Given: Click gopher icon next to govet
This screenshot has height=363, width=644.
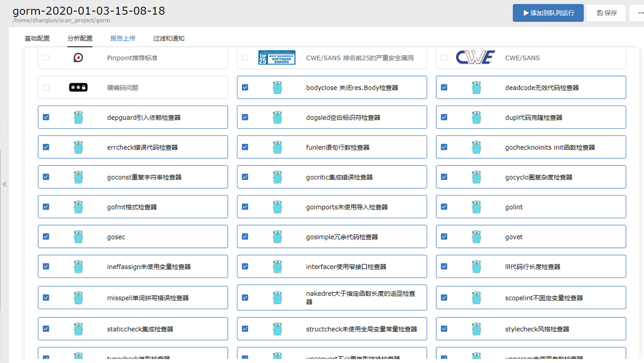Looking at the screenshot, I should (x=476, y=237).
